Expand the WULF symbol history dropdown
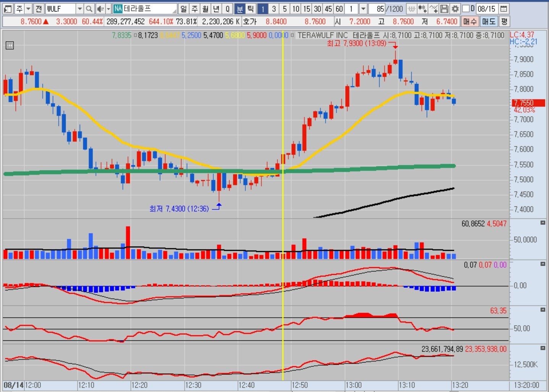Screen dimensions: 549x392 tap(79, 8)
